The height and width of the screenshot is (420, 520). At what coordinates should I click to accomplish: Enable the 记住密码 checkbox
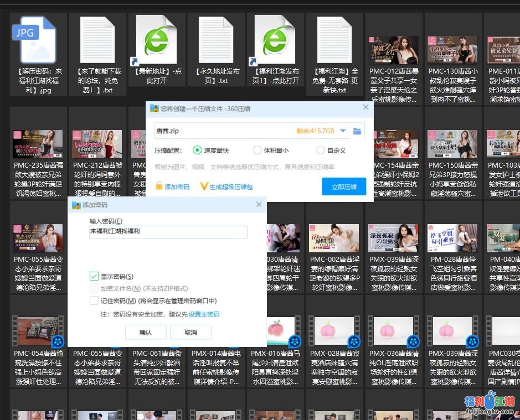click(94, 300)
